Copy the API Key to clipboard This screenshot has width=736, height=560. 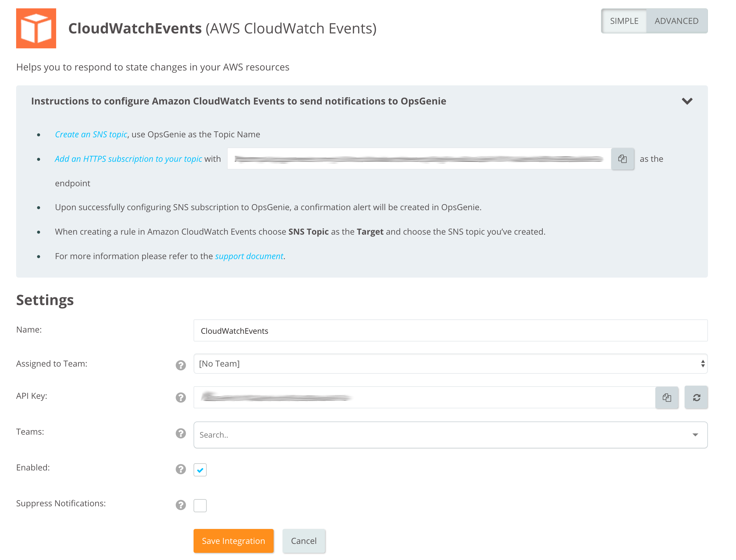click(667, 397)
